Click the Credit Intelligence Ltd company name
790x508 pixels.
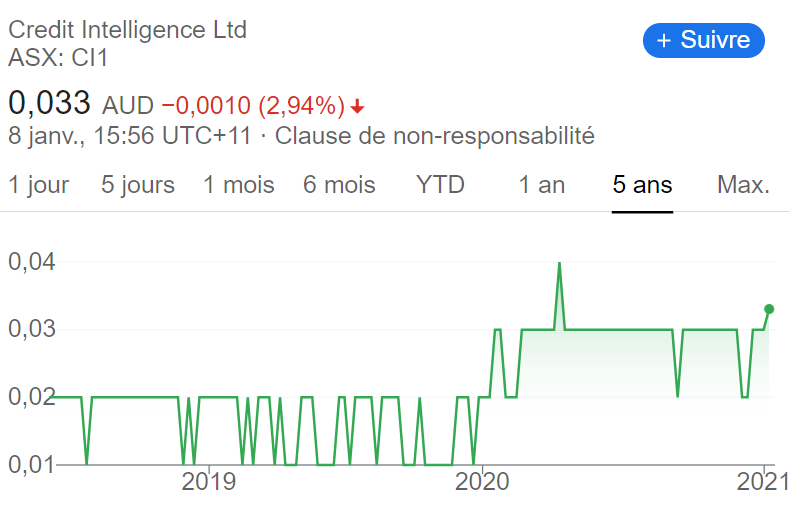point(127,30)
